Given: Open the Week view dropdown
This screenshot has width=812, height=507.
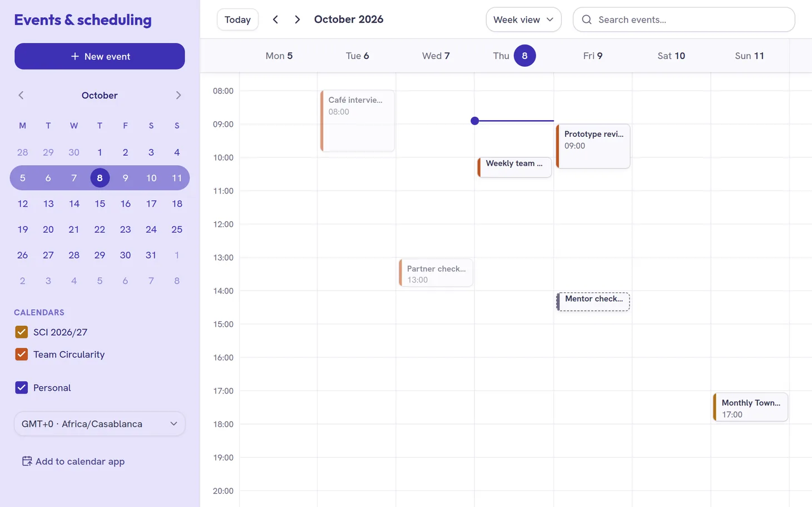Looking at the screenshot, I should 523,19.
